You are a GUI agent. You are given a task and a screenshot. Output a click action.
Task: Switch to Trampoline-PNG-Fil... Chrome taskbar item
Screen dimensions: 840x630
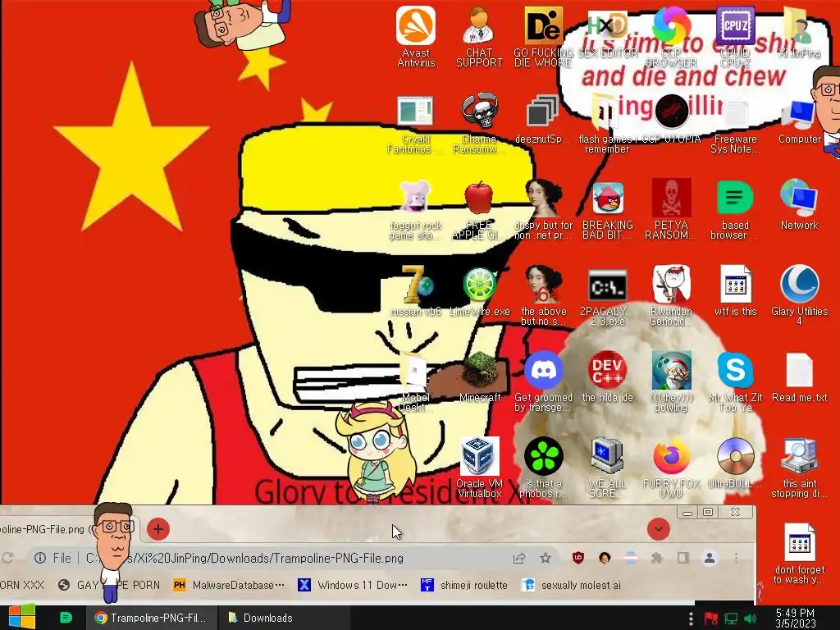(x=151, y=618)
